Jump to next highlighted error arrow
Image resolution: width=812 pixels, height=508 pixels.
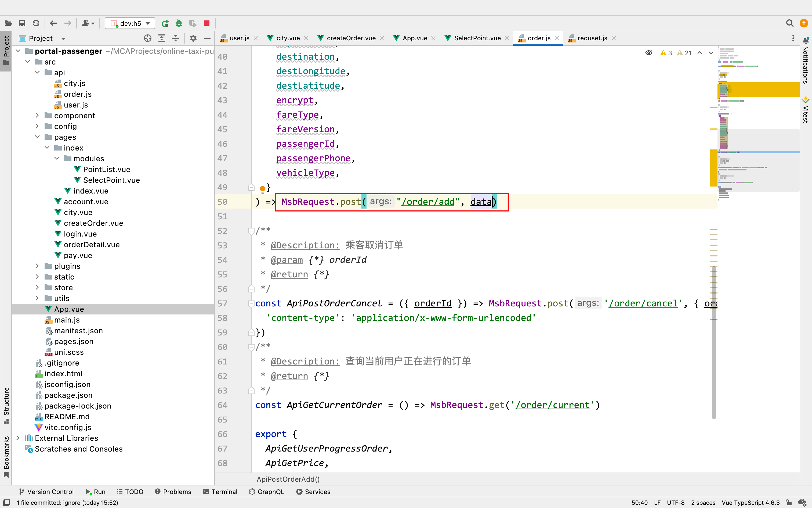click(711, 53)
